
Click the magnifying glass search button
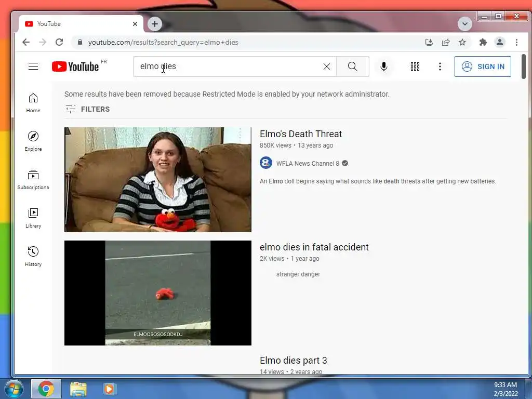(353, 66)
